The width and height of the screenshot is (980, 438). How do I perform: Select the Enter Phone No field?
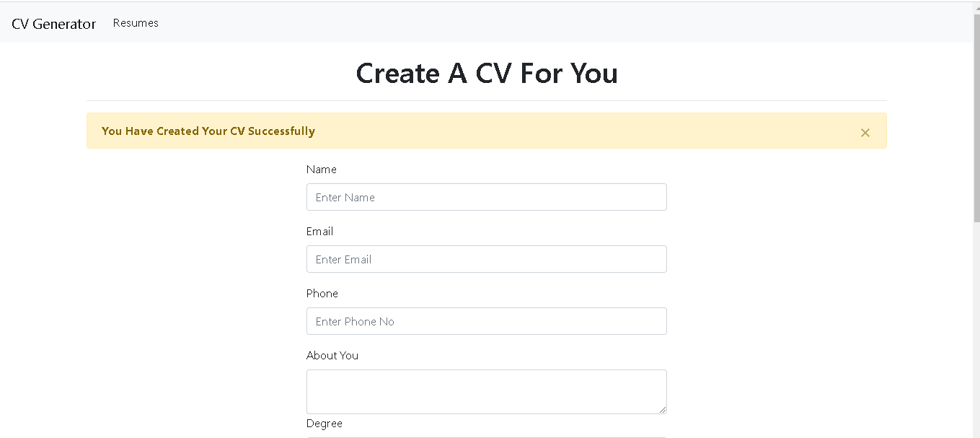click(x=486, y=321)
